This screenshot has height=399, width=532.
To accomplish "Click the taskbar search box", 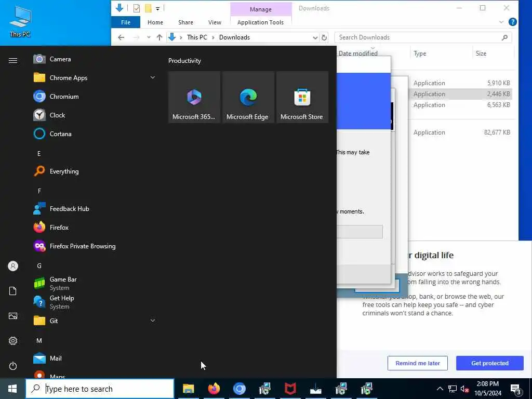I will click(100, 389).
